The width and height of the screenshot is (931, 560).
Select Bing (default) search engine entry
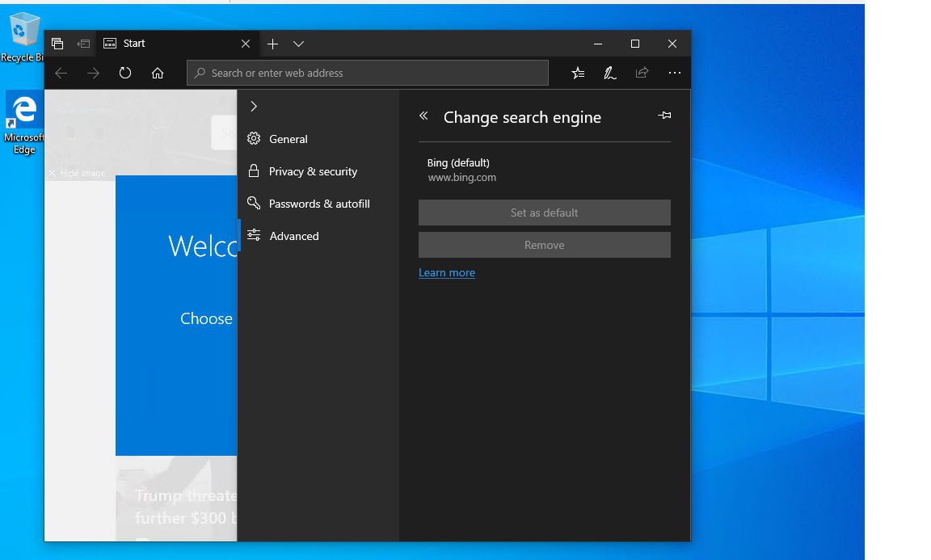[545, 170]
